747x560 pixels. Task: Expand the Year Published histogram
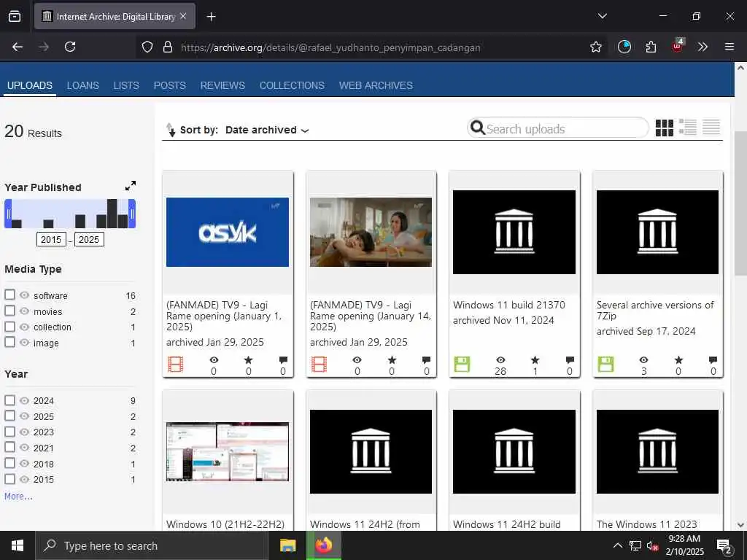pyautogui.click(x=130, y=186)
